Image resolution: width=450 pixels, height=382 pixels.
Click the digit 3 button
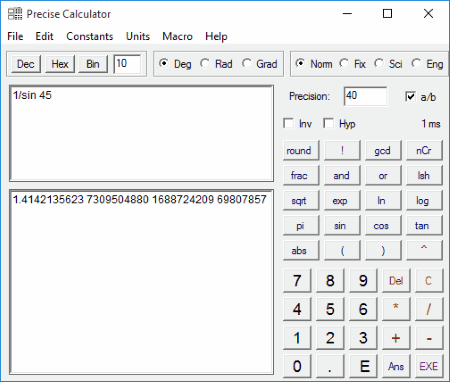363,338
